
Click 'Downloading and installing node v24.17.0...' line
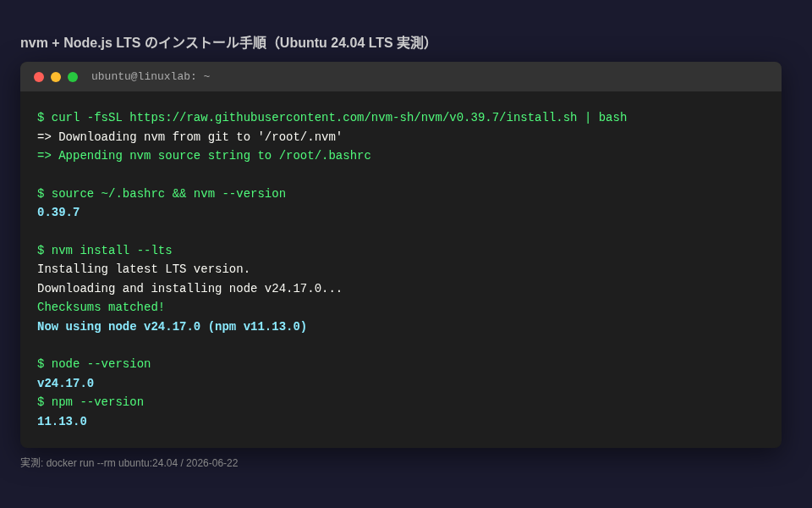(x=189, y=288)
